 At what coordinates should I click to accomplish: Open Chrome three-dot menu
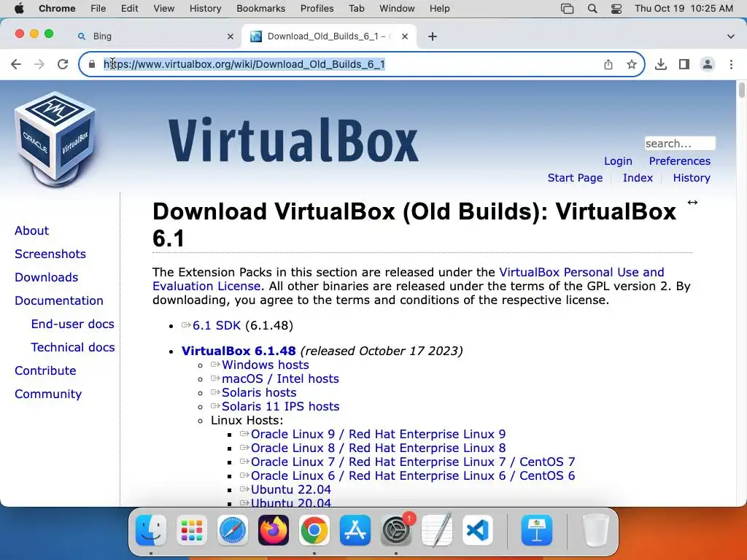click(731, 64)
